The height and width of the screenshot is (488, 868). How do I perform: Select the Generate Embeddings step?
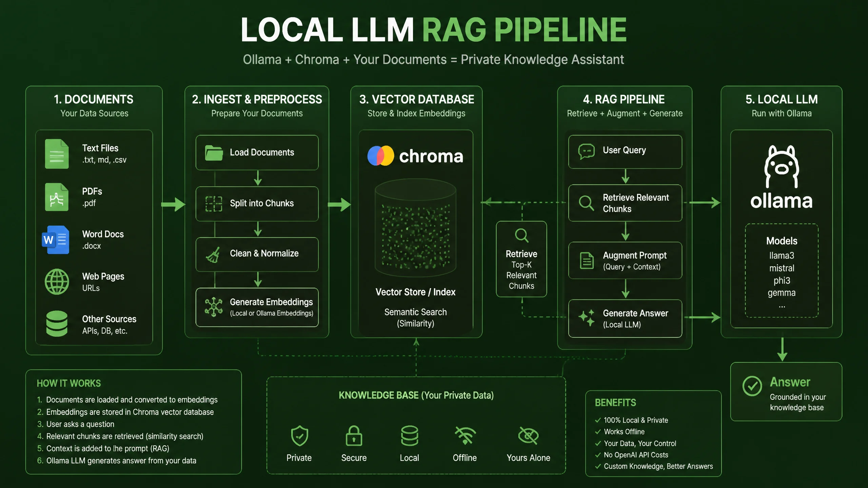click(x=257, y=307)
